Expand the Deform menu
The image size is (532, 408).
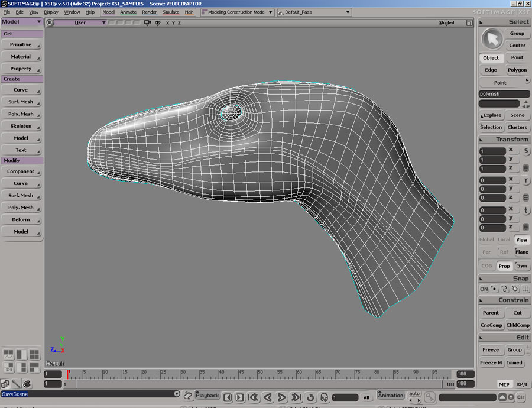[21, 219]
